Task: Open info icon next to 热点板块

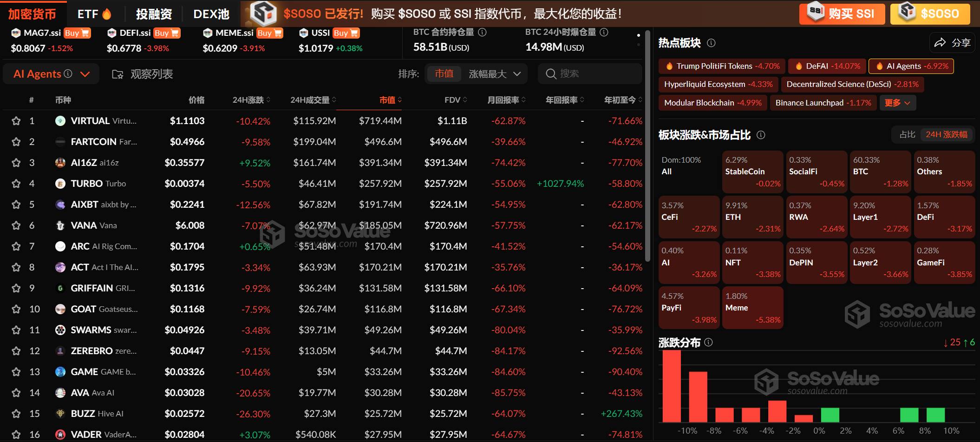Action: point(711,43)
